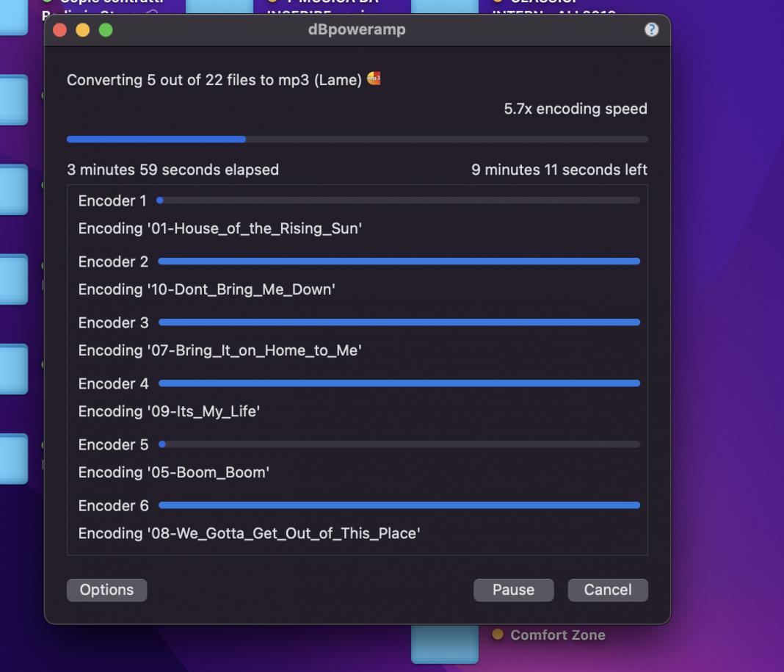Screen dimensions: 784x672
Task: Open the Options settings
Action: 106,590
